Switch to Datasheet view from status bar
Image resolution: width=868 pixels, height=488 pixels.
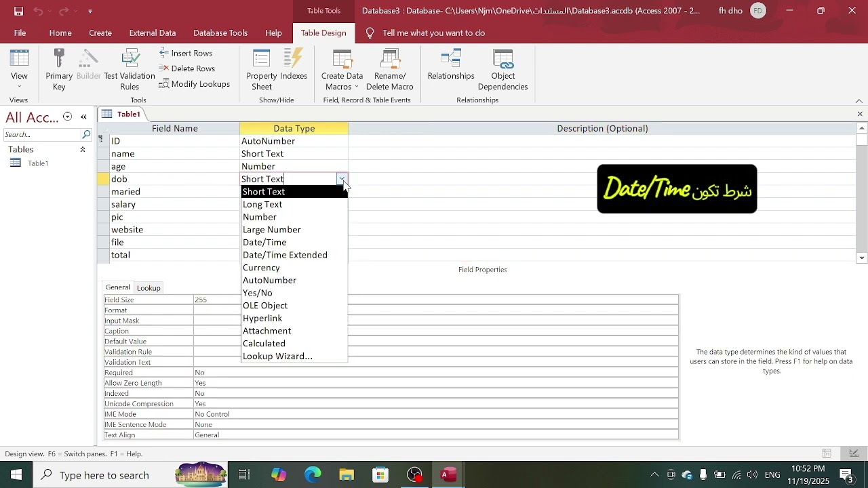point(827,453)
